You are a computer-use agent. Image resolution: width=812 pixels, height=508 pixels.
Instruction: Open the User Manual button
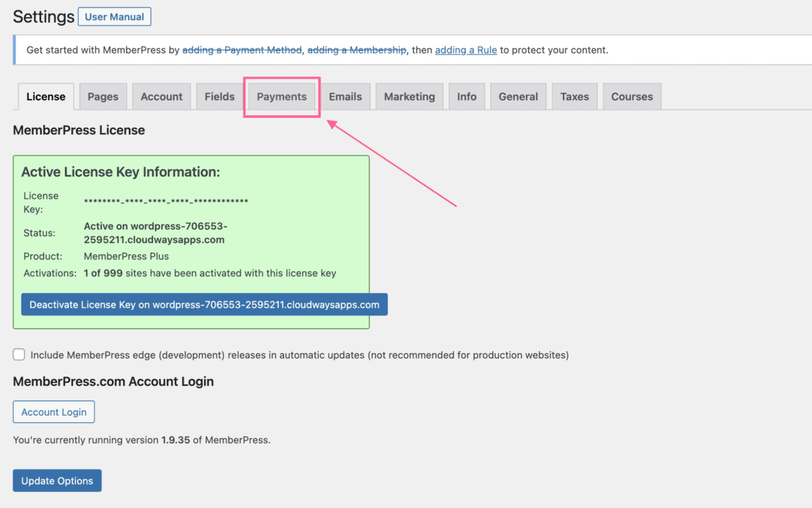(x=114, y=17)
